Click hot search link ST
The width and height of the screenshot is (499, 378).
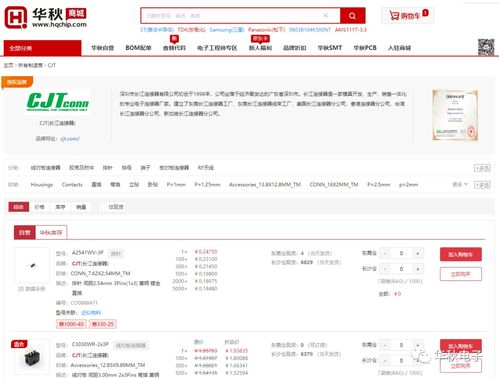[x=157, y=30]
